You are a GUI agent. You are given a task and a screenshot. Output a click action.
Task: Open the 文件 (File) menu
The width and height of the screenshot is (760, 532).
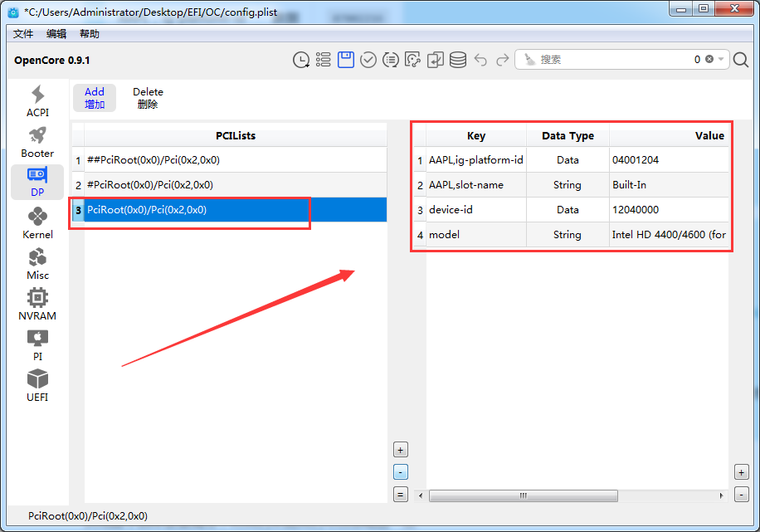click(23, 34)
